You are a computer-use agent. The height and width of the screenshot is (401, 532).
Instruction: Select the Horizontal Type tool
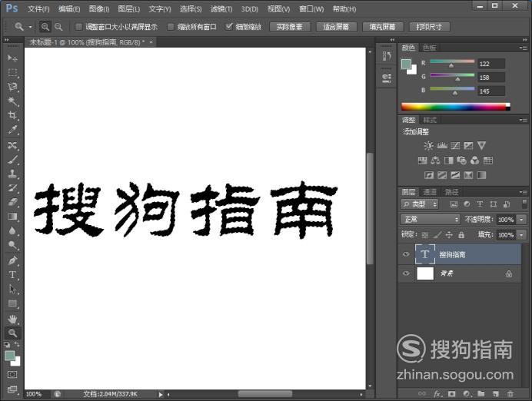[12, 275]
